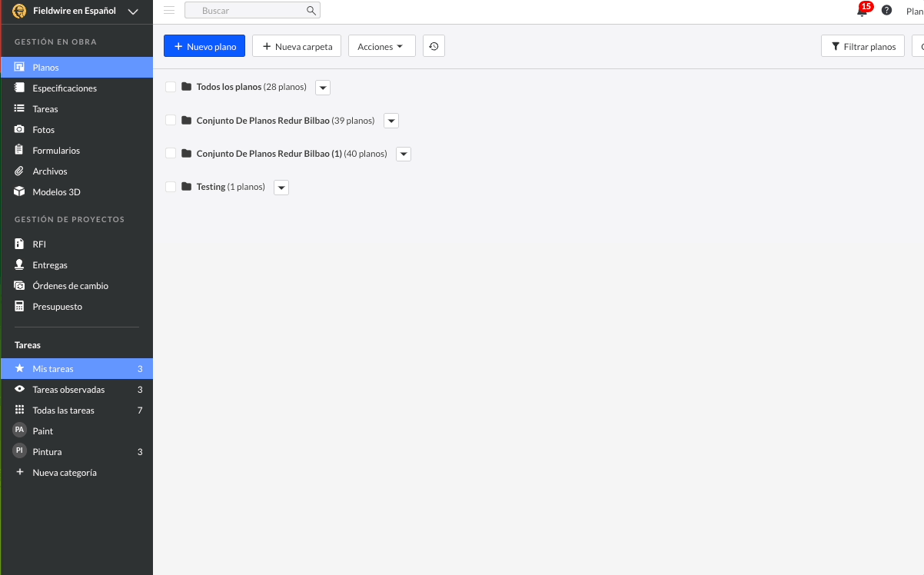The width and height of the screenshot is (924, 575).
Task: Select the Planos sidebar item
Action: coord(77,67)
